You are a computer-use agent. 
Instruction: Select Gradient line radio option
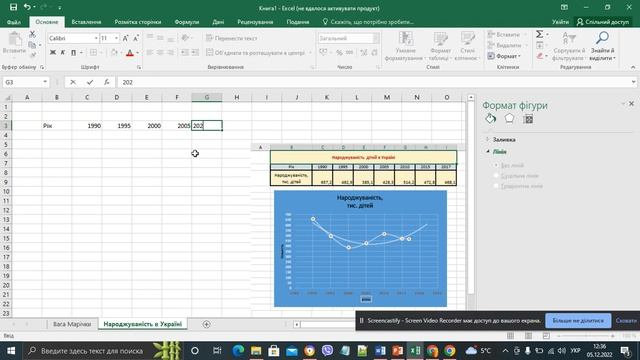click(496, 186)
